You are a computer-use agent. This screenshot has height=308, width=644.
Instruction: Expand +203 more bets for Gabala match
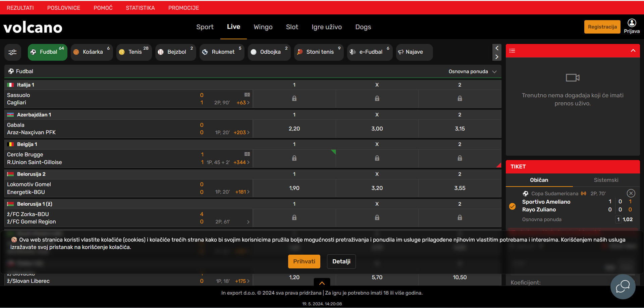[x=241, y=133]
